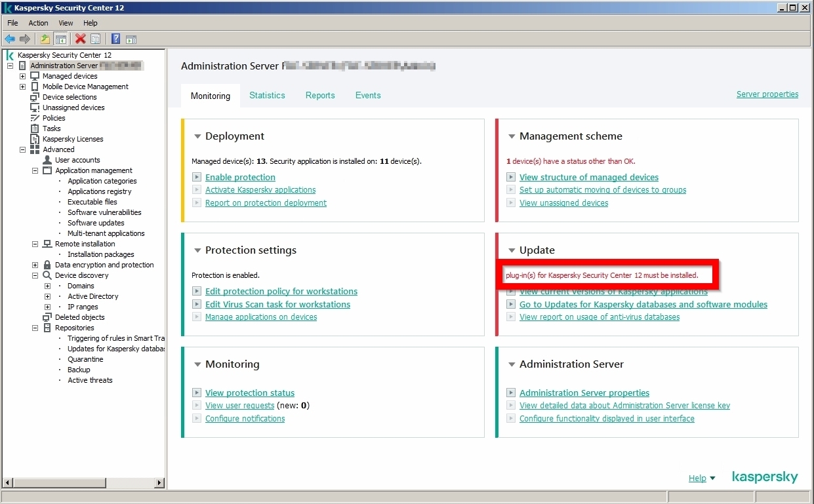The width and height of the screenshot is (814, 504).
Task: Click View structure of managed devices link
Action: pos(589,178)
